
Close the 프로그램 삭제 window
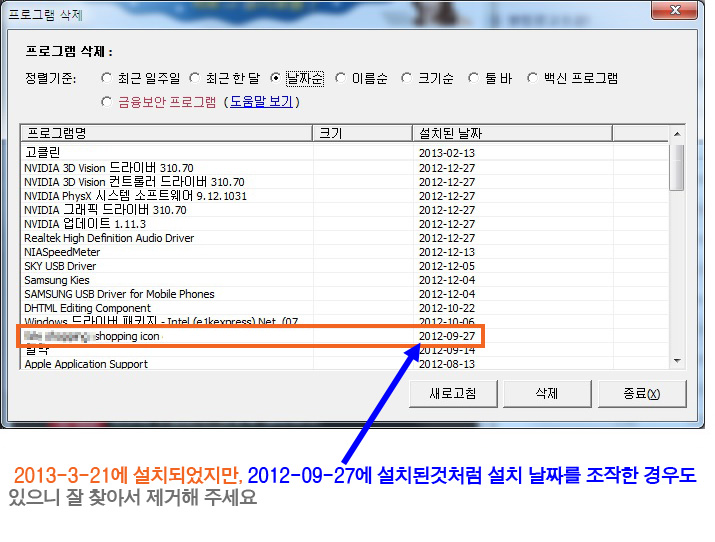pos(681,13)
